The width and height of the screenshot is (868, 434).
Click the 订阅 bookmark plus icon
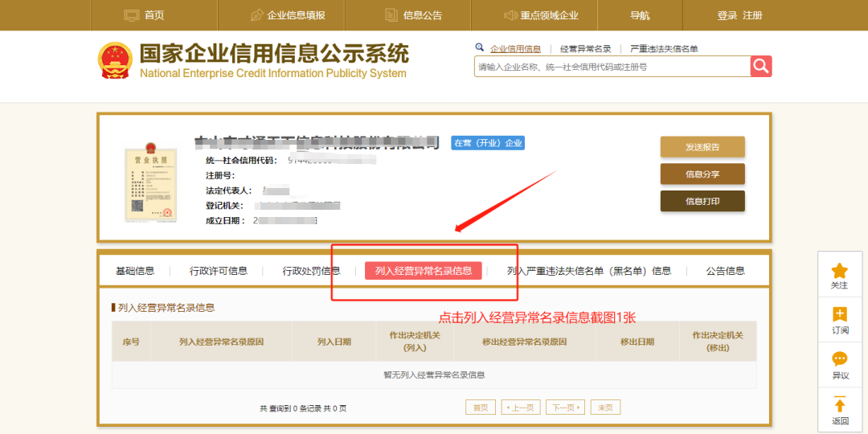pyautogui.click(x=840, y=314)
